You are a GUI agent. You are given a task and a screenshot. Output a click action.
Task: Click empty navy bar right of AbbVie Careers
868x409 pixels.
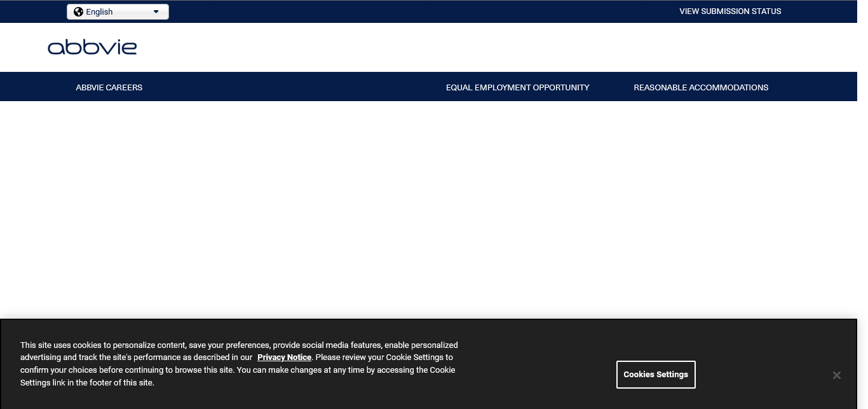coord(292,87)
